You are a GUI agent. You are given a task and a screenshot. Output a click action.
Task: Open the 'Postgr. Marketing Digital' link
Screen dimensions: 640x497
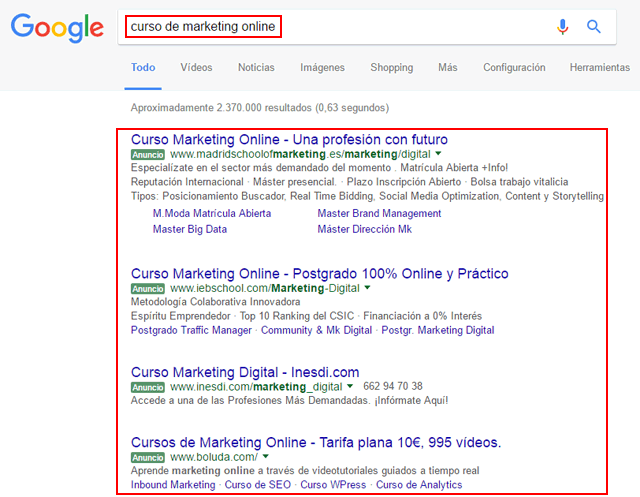438,330
